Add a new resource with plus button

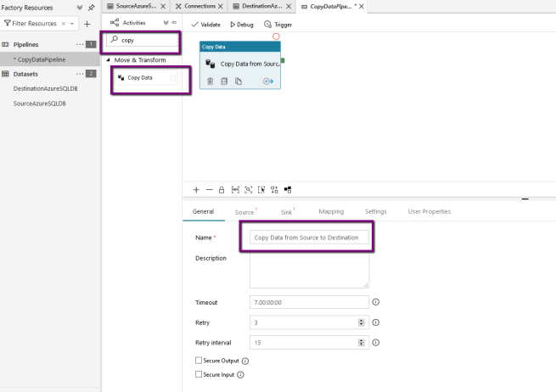(87, 24)
